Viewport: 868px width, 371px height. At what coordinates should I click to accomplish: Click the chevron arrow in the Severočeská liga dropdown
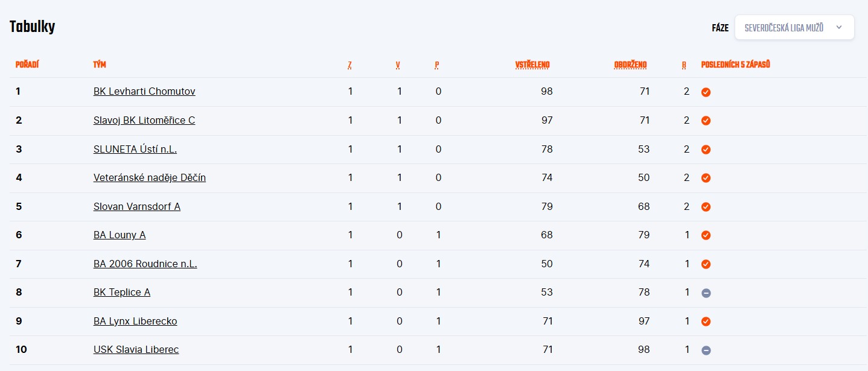point(838,28)
